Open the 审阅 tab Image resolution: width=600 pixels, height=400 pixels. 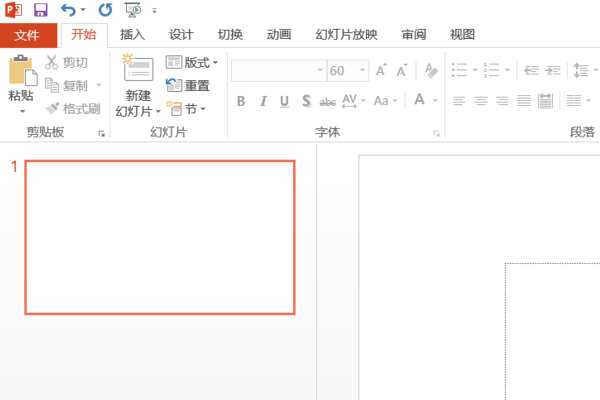(414, 35)
